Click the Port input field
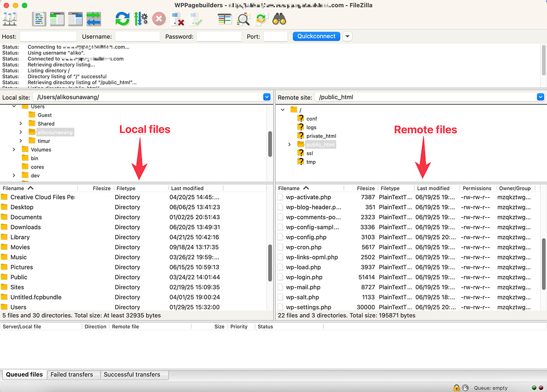Viewport: 547px width, 392px height. point(276,36)
